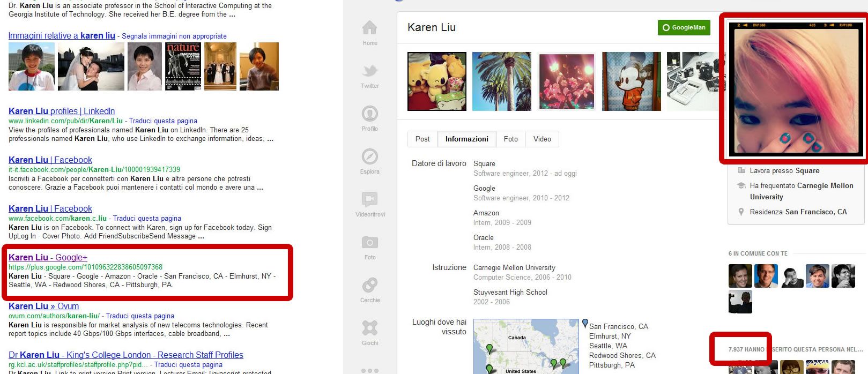
Task: Open the Cerchie circles icon
Action: point(369,285)
